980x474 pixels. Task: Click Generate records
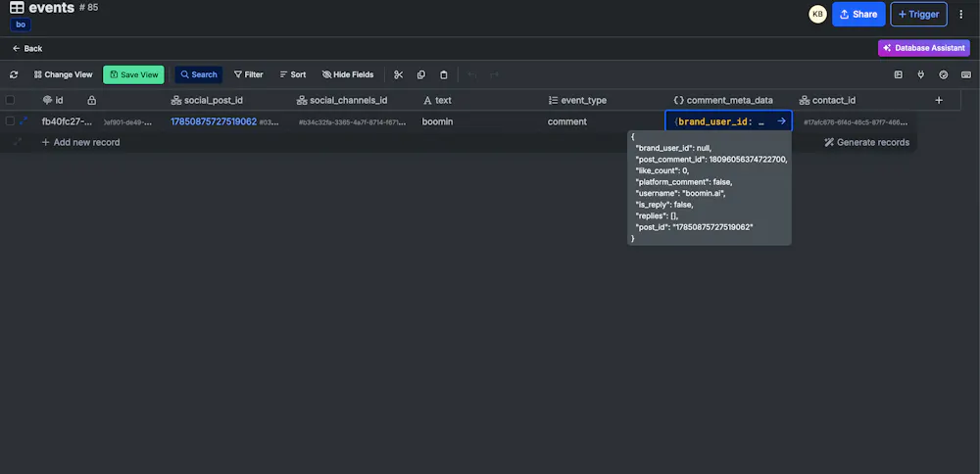(x=867, y=142)
